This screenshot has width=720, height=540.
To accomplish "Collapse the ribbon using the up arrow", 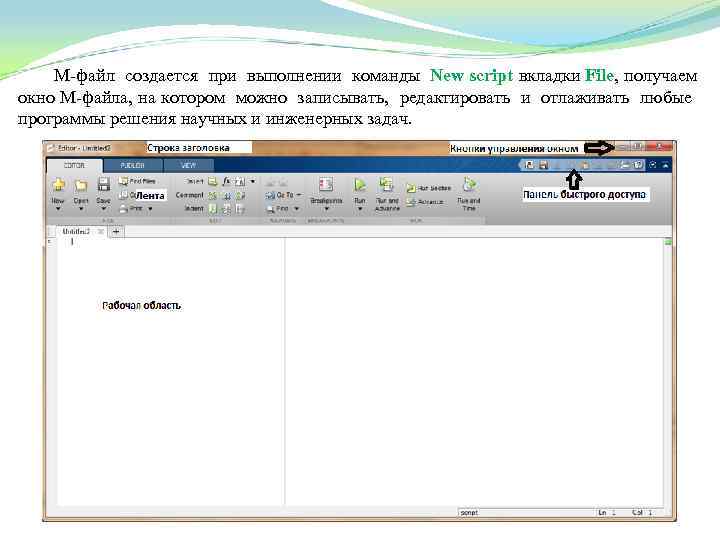I will pyautogui.click(x=665, y=165).
